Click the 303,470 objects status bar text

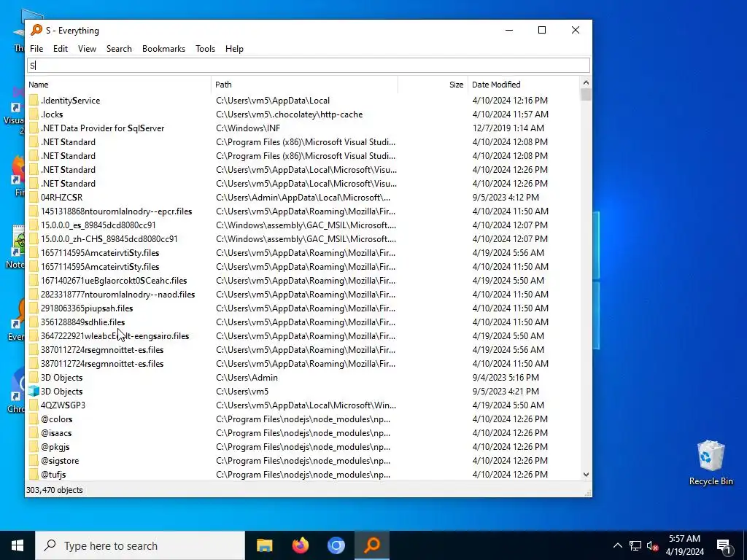[x=54, y=490]
